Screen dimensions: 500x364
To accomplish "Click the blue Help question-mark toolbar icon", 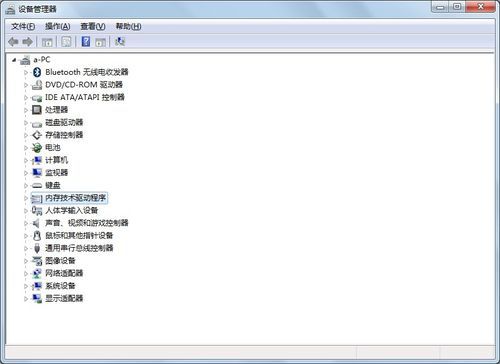I will click(86, 42).
